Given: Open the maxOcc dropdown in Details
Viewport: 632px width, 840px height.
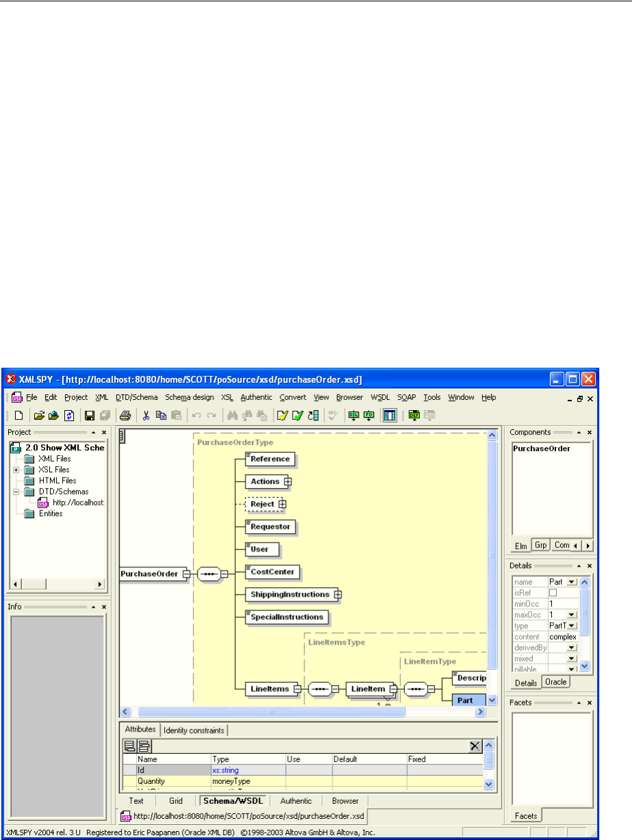Looking at the screenshot, I should (x=572, y=614).
